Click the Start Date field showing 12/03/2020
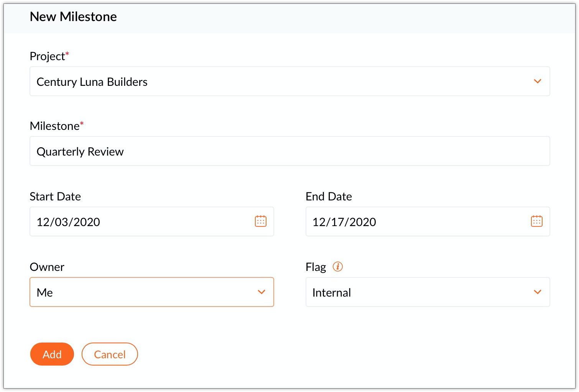Screen dimensions: 579x392 pos(138,221)
